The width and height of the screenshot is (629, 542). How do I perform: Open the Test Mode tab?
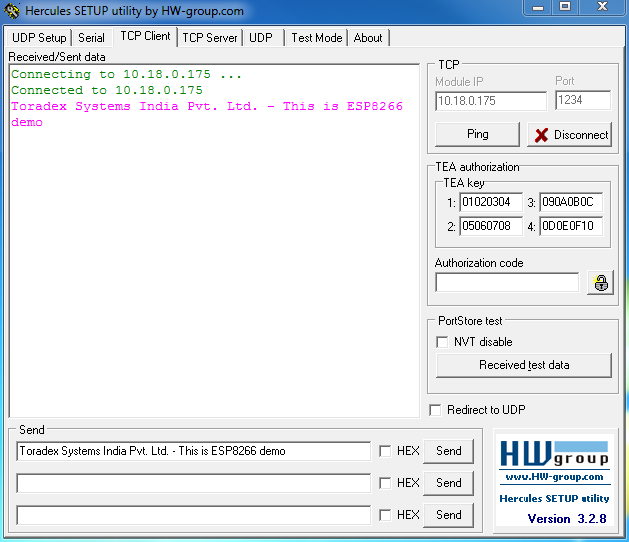coord(316,38)
